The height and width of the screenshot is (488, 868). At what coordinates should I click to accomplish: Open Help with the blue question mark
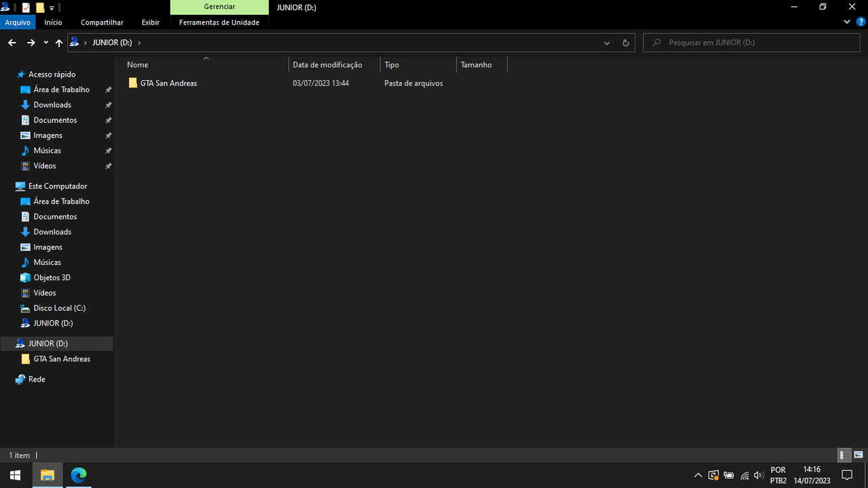(x=861, y=22)
